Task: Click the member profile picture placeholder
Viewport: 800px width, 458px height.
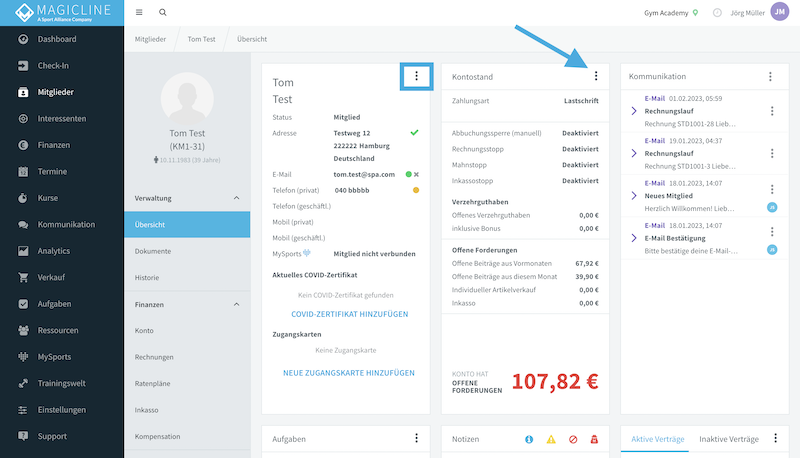Action: point(187,97)
